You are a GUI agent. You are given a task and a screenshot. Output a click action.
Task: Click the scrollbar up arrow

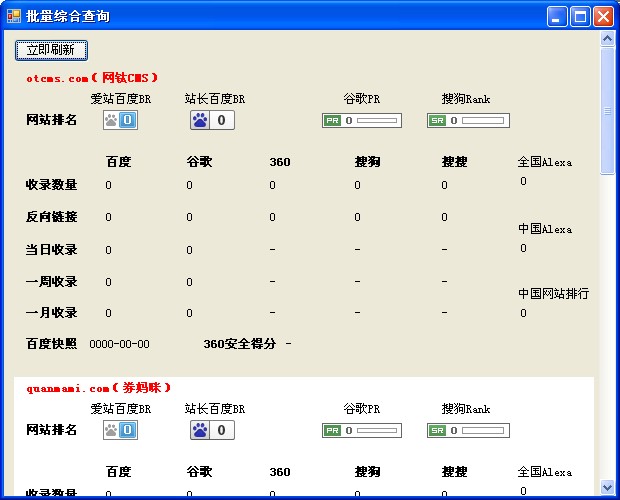[x=607, y=39]
